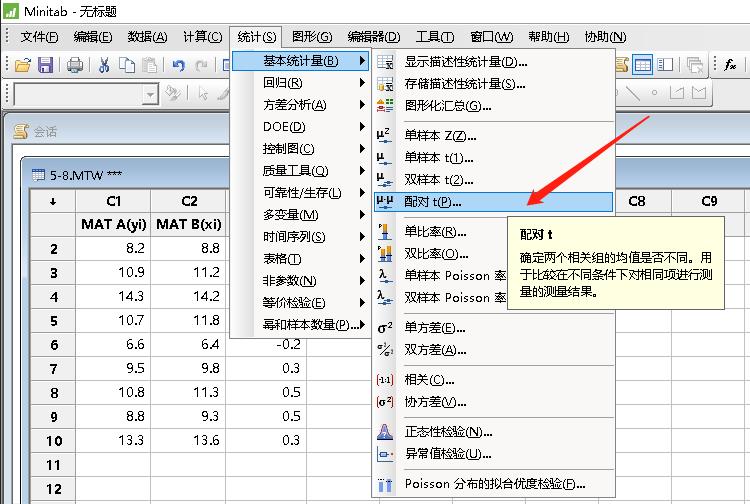The image size is (750, 504).
Task: Pick the polygon drawing tool icon
Action: (x=699, y=92)
